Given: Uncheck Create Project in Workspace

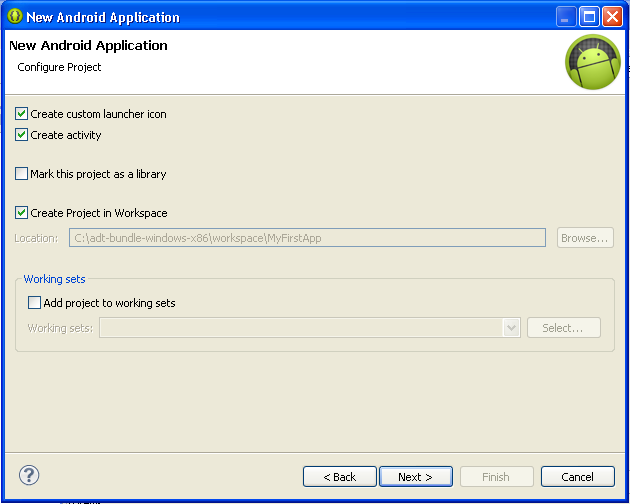Looking at the screenshot, I should point(21,213).
